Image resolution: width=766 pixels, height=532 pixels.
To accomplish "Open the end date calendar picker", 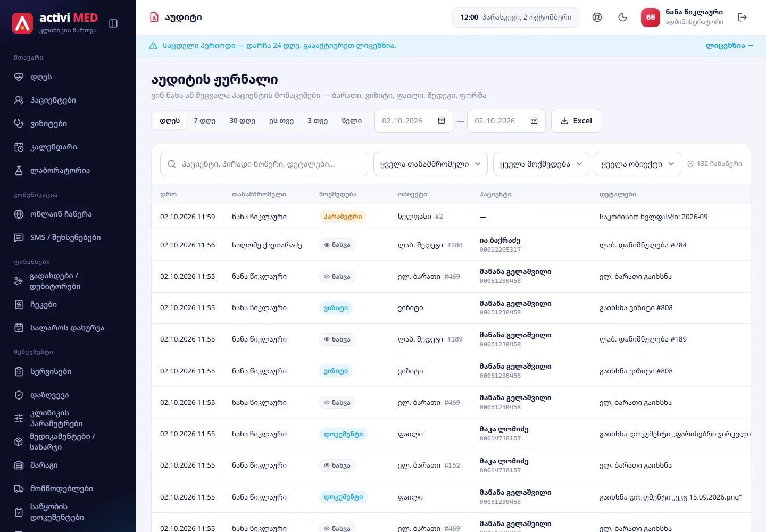I will coord(534,121).
